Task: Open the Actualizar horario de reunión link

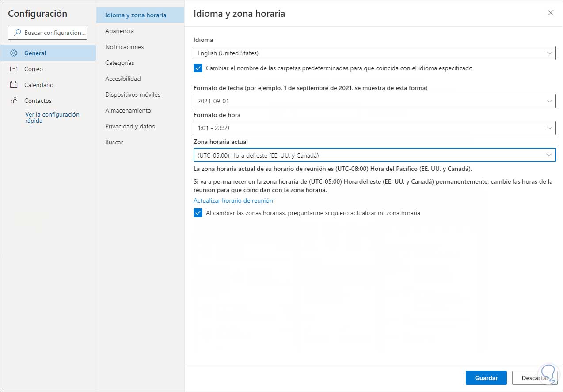Action: [233, 200]
